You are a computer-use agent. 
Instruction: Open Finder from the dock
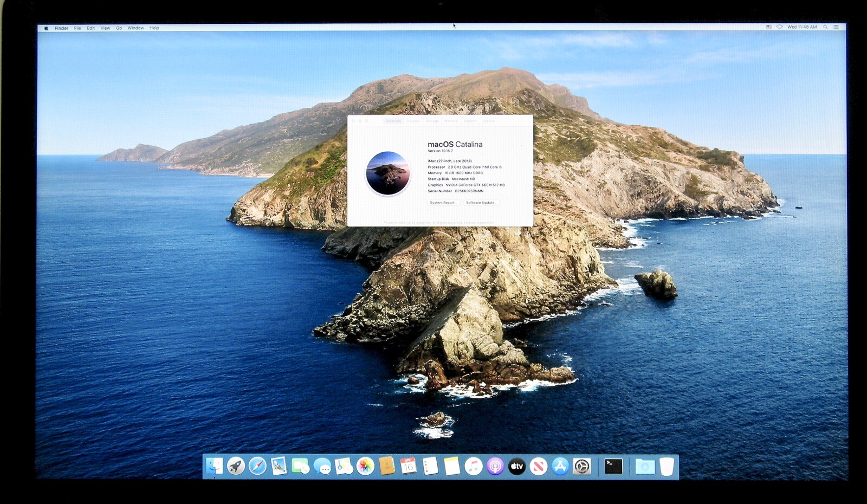point(215,466)
